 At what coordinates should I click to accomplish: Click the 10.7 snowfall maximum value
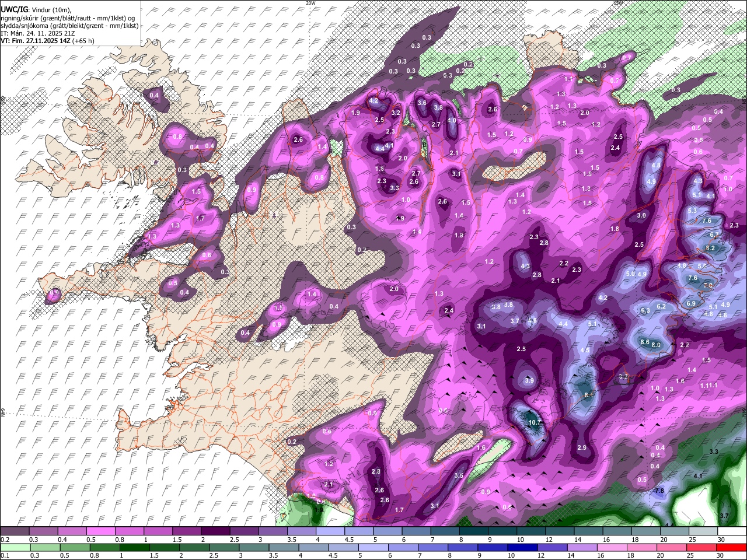[535, 422]
